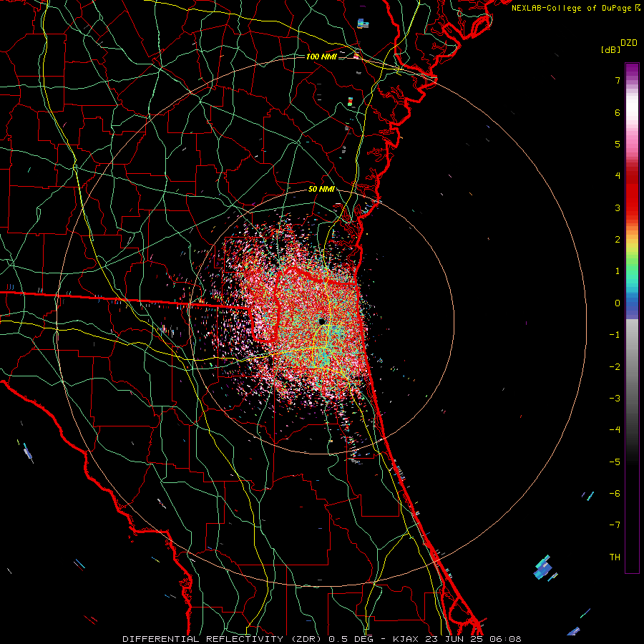Click the 6 dB tick label

(x=618, y=112)
